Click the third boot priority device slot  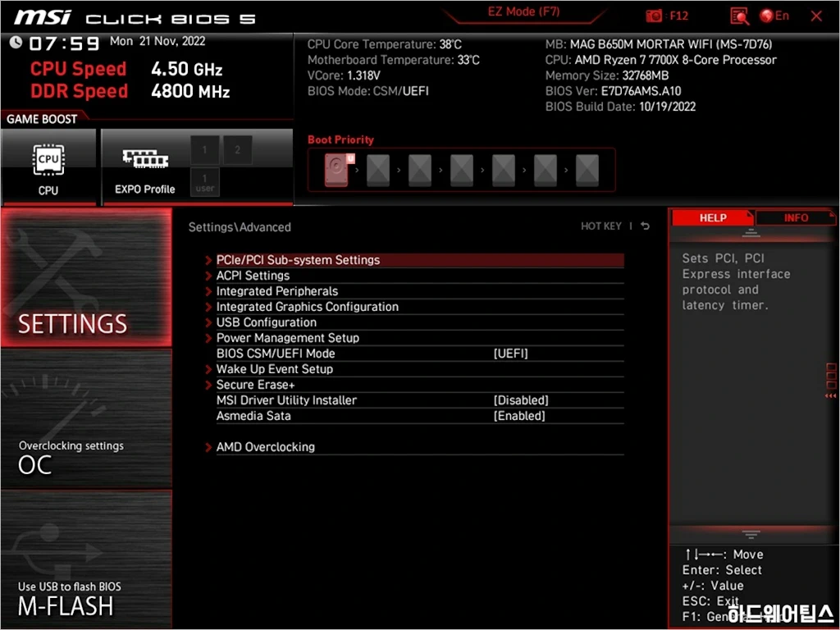pos(420,171)
